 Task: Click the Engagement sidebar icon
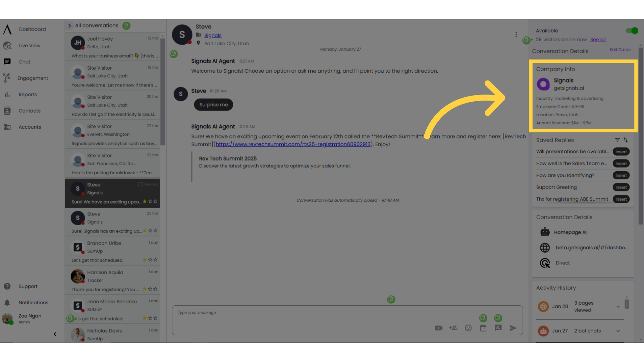[7, 78]
